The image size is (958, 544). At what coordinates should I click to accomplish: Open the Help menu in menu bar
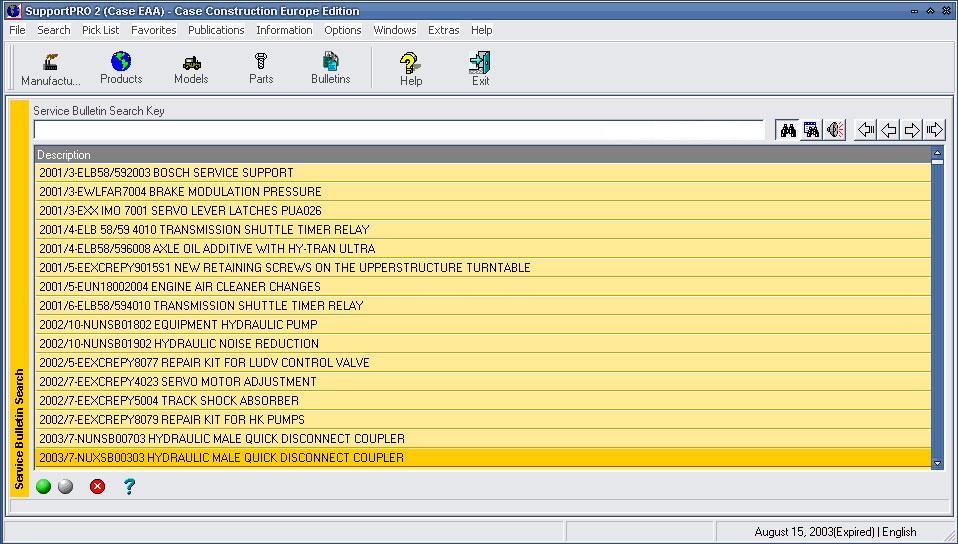click(x=481, y=30)
